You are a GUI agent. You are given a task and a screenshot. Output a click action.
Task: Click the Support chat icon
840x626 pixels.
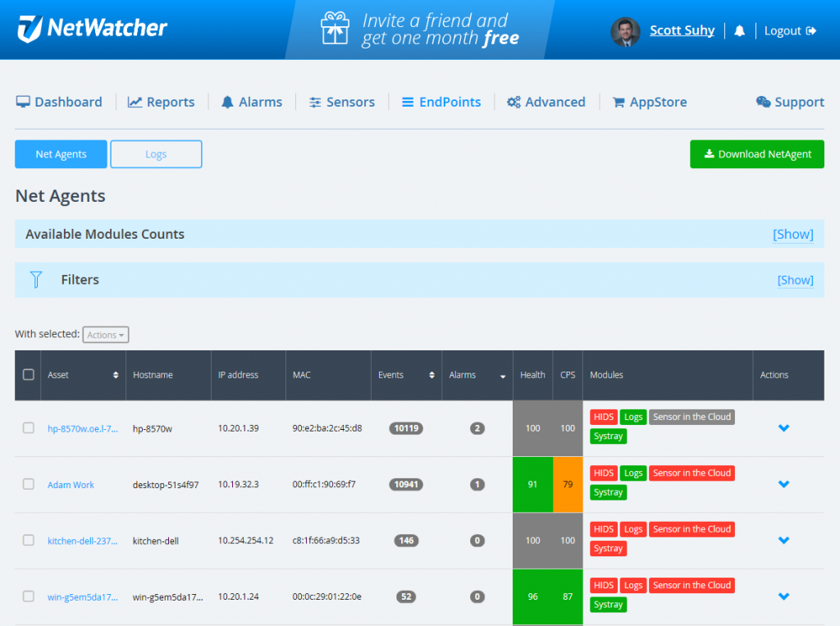[762, 101]
